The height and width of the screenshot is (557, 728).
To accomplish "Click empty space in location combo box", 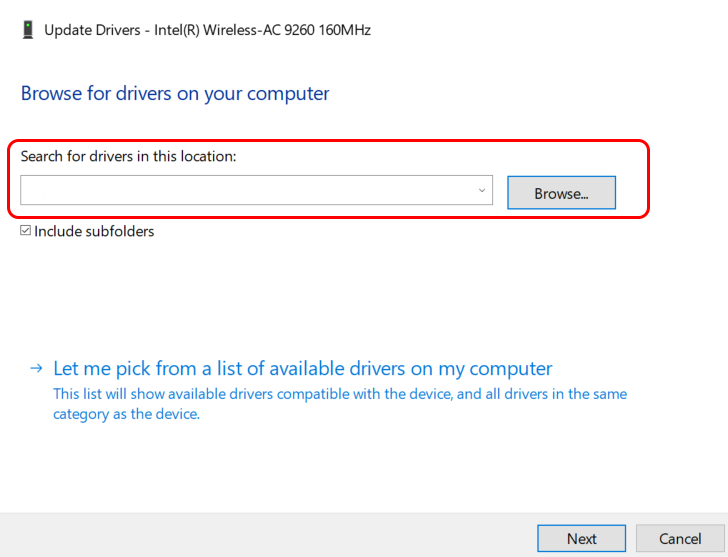I will tap(247, 190).
